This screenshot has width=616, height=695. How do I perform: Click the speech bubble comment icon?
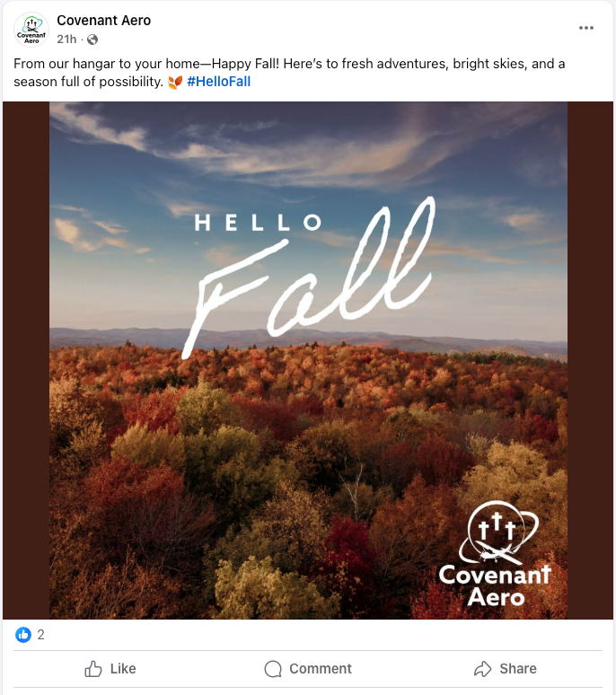coord(273,669)
